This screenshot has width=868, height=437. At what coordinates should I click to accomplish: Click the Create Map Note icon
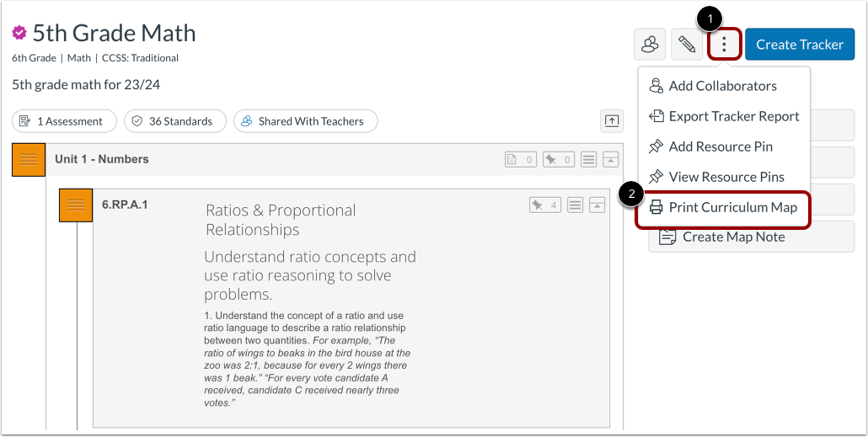(668, 237)
